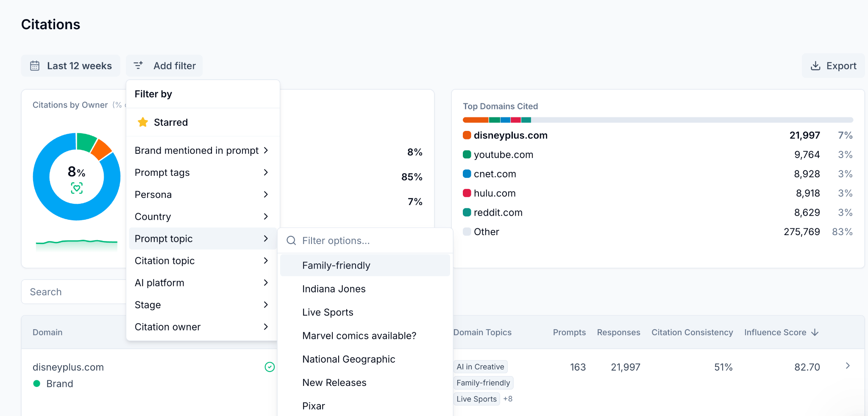Viewport: 868px width, 416px height.
Task: Choose Pixar prompt topic
Action: [x=365, y=406]
